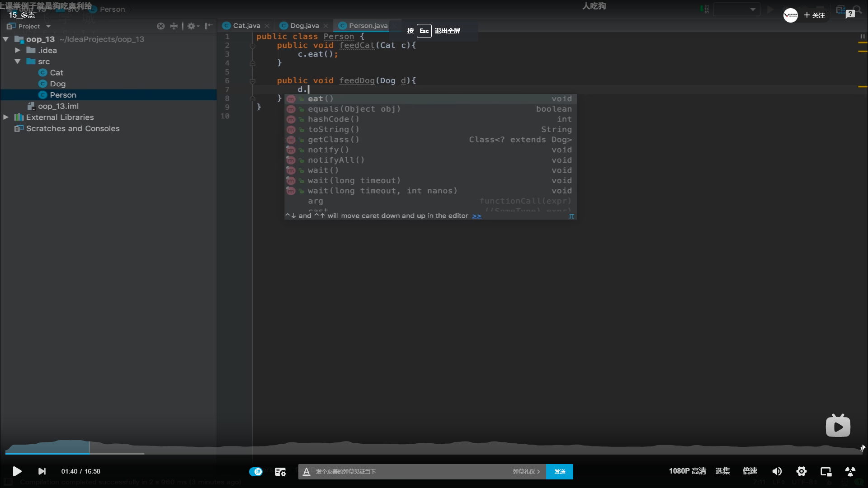The height and width of the screenshot is (488, 868).
Task: Open 倍速 playback speed menu
Action: (x=750, y=471)
